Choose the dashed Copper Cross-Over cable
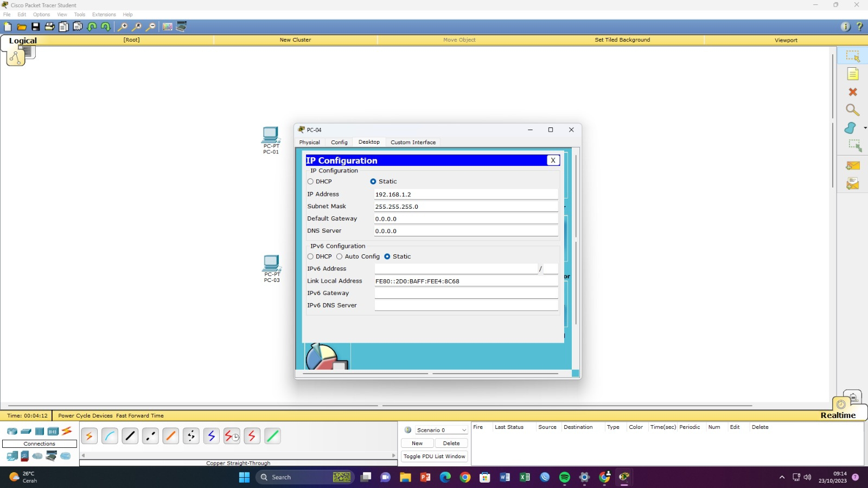This screenshot has width=868, height=488. point(150,436)
